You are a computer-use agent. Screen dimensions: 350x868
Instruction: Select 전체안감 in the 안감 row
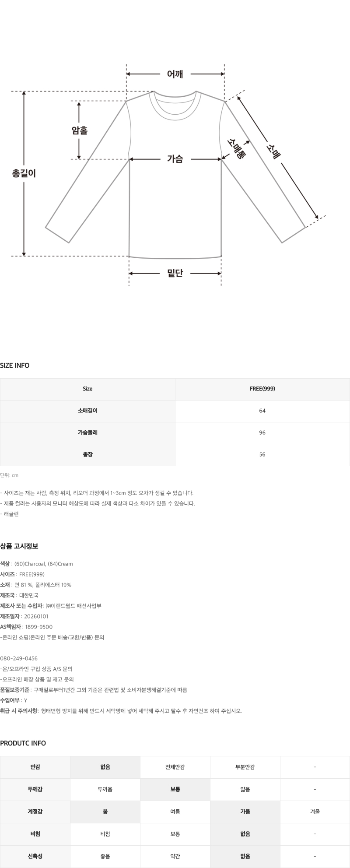(175, 767)
